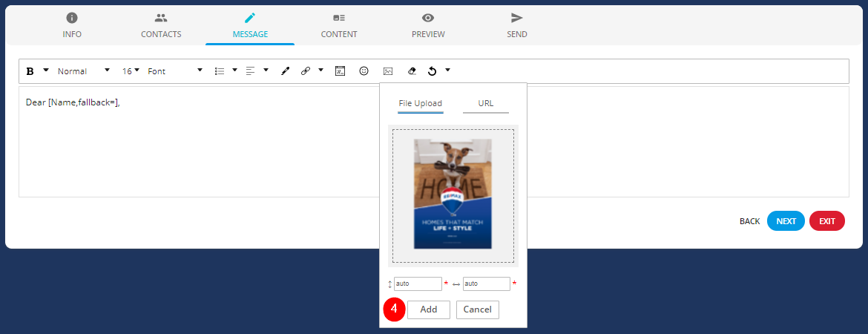Open the insert template window icon
The height and width of the screenshot is (334, 868).
click(x=341, y=71)
